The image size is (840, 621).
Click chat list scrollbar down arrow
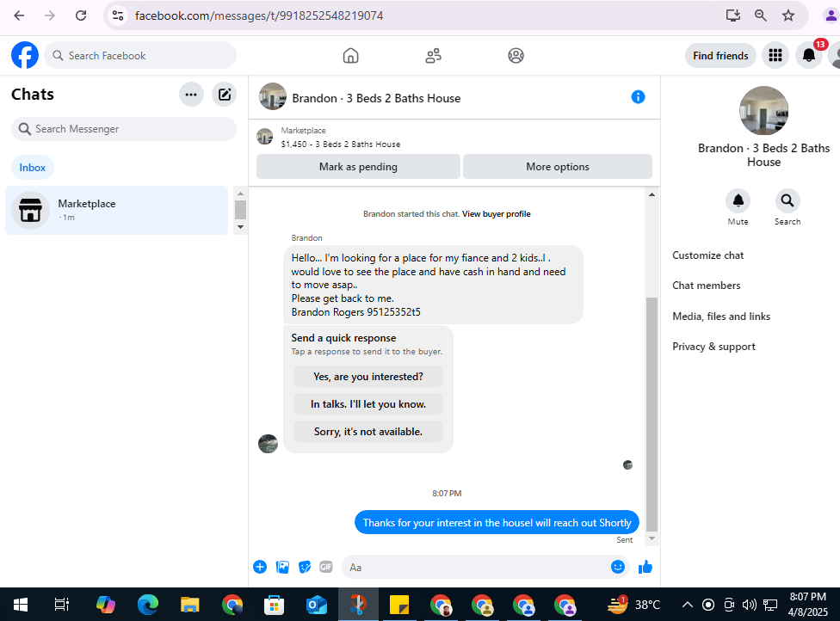(x=240, y=227)
